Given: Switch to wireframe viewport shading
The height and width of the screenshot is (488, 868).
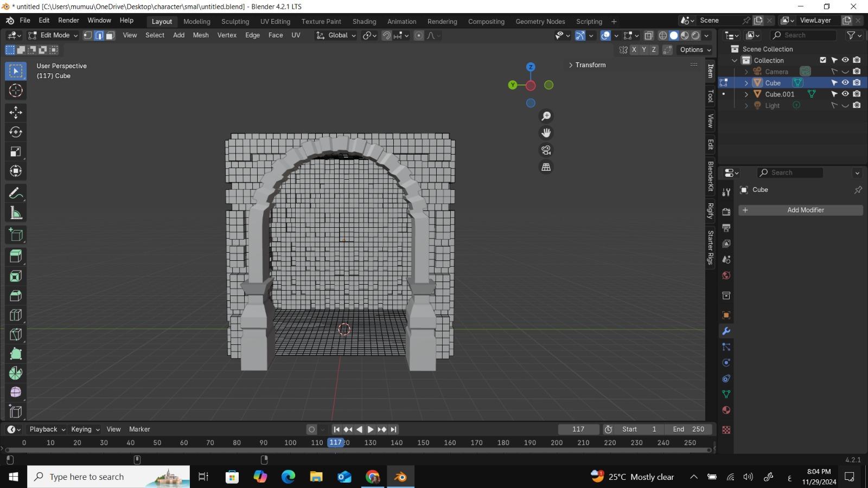Looking at the screenshot, I should pyautogui.click(x=663, y=35).
